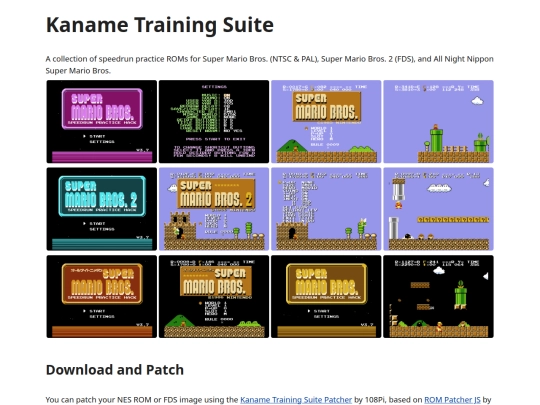Viewport: 540px width, 405px height.
Task: Open the gold Super Mario Bros. practice hack screenshot
Action: pyautogui.click(x=326, y=297)
